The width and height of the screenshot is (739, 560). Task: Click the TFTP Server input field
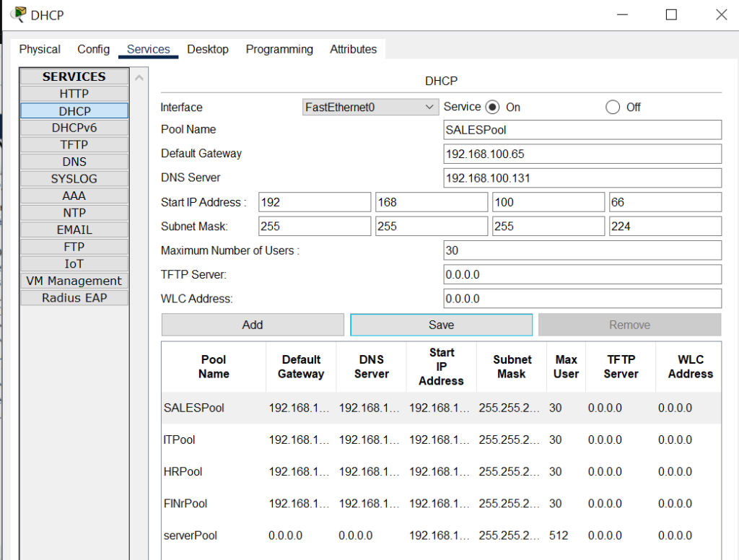[x=582, y=274]
